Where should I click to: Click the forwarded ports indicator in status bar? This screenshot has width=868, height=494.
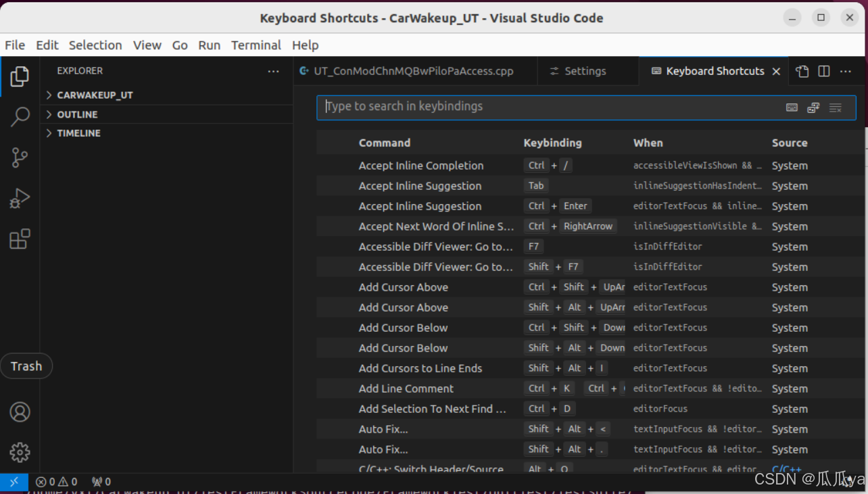101,482
